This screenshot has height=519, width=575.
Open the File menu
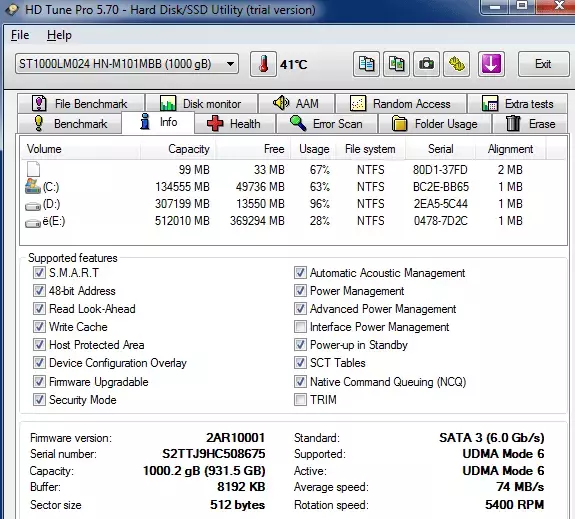pyautogui.click(x=20, y=35)
